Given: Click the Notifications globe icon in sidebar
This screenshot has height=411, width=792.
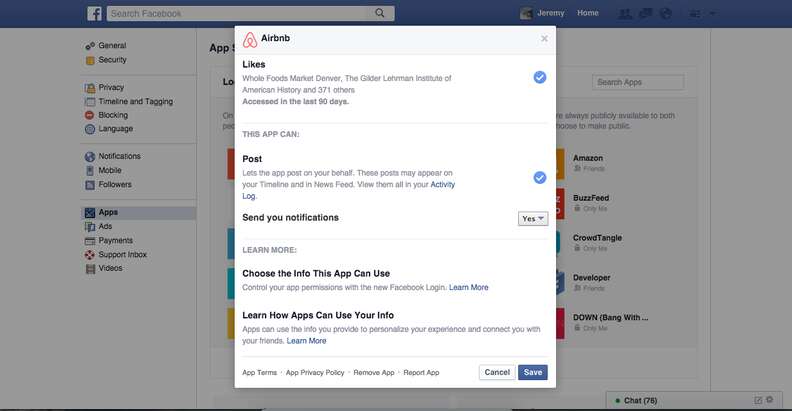Looking at the screenshot, I should pyautogui.click(x=90, y=157).
